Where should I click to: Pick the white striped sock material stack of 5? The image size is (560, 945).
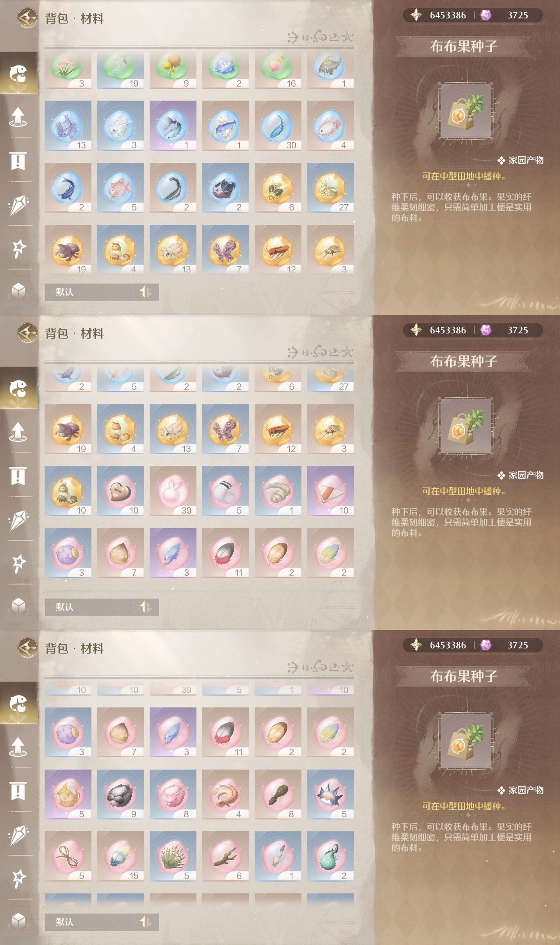click(x=225, y=491)
